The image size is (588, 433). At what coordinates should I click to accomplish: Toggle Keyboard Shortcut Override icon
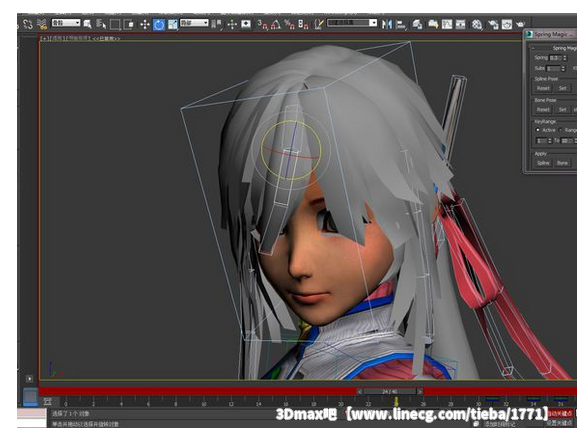click(246, 24)
